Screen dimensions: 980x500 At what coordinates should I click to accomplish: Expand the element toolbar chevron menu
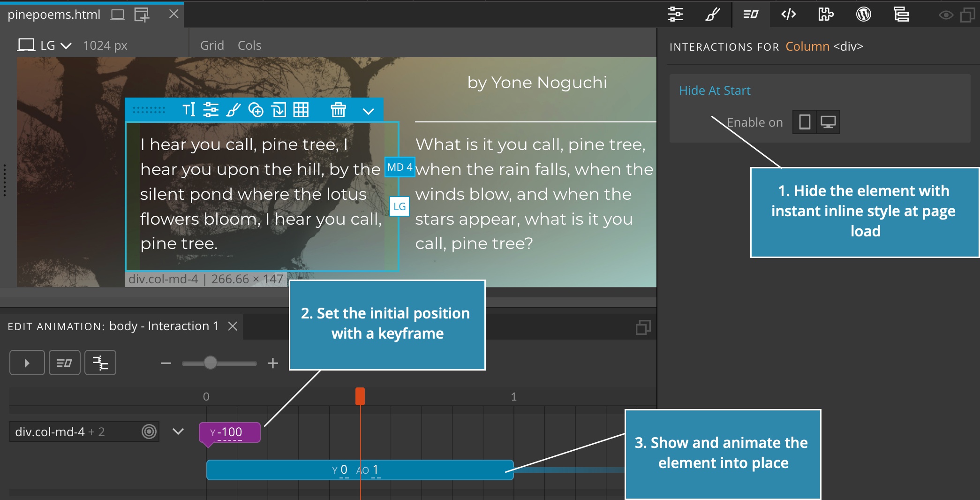click(x=369, y=111)
